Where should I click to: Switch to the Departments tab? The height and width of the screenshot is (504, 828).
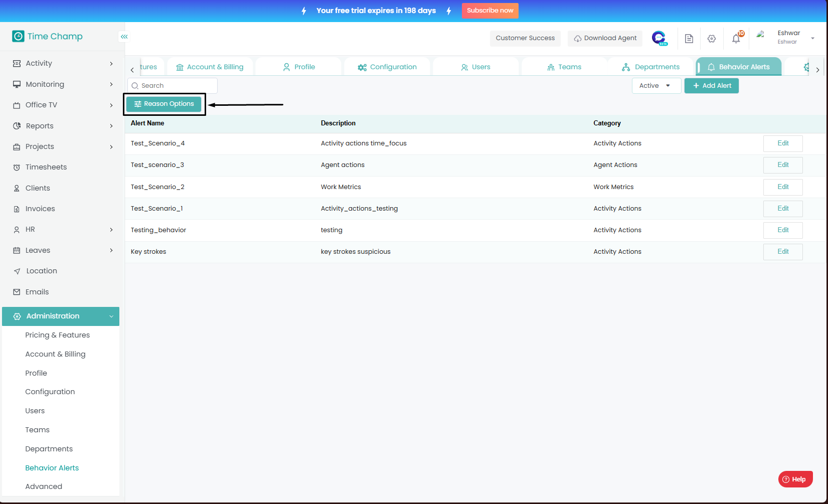(651, 67)
